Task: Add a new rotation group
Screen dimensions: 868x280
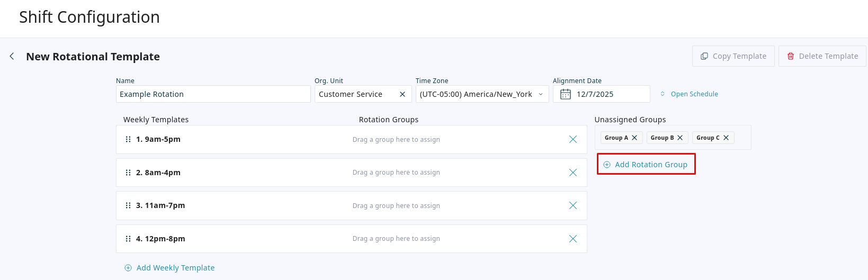Action: click(646, 165)
